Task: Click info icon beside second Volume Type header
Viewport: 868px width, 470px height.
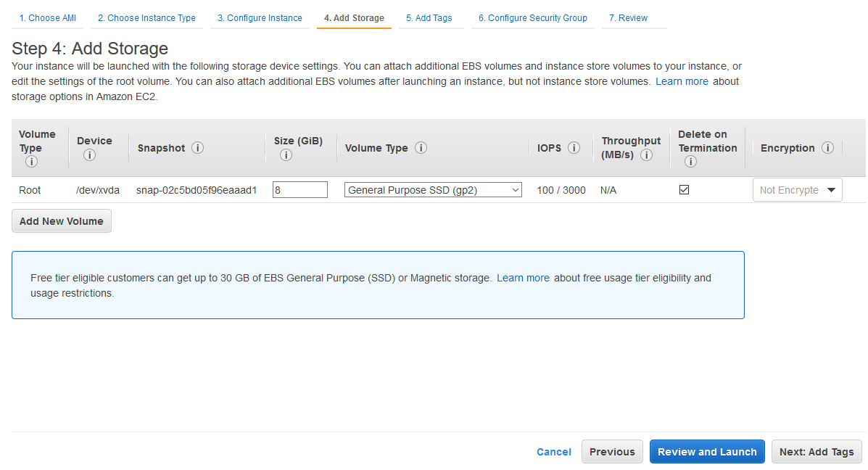Action: pos(421,148)
